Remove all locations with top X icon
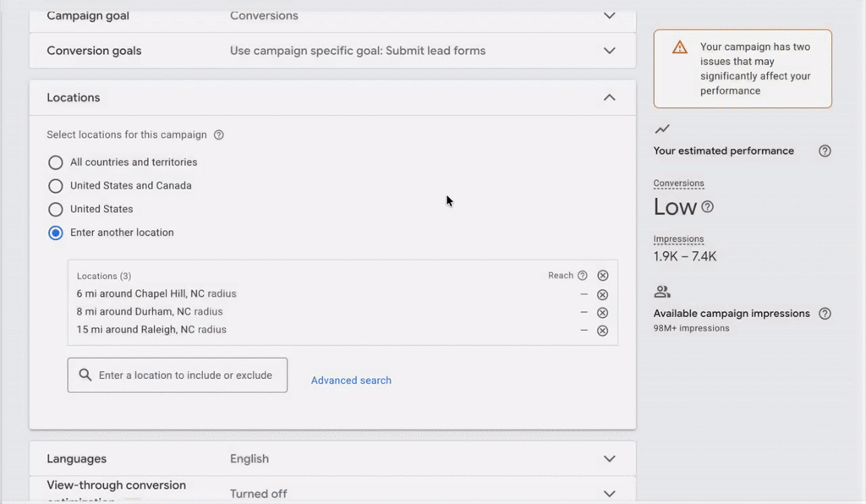 pyautogui.click(x=602, y=276)
